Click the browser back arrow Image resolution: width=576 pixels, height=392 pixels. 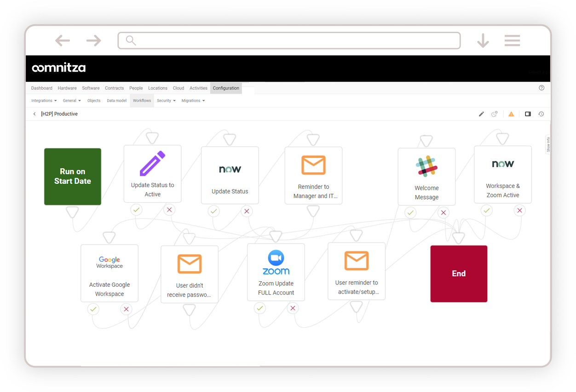click(63, 40)
